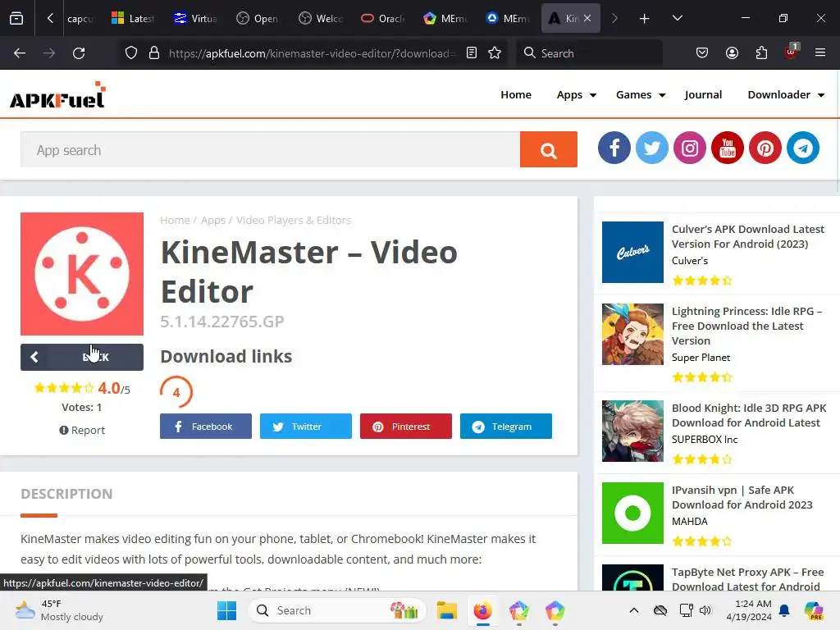Open Firefox account menu
This screenshot has width=840, height=630.
732,53
